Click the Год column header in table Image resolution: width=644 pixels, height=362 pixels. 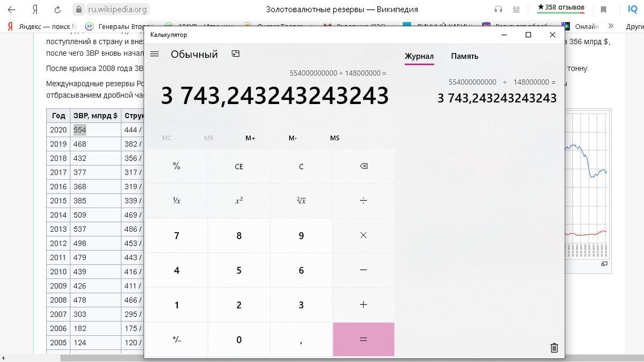(x=58, y=115)
